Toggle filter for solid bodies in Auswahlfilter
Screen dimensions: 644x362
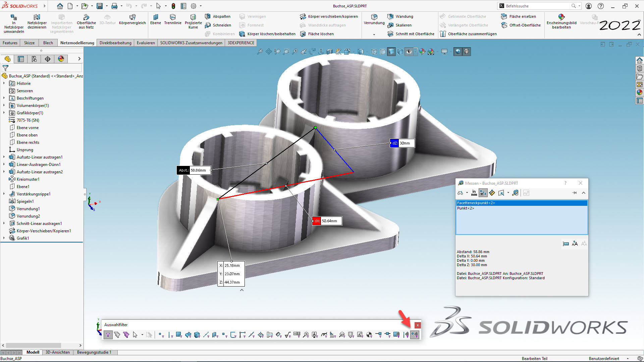[197, 335]
